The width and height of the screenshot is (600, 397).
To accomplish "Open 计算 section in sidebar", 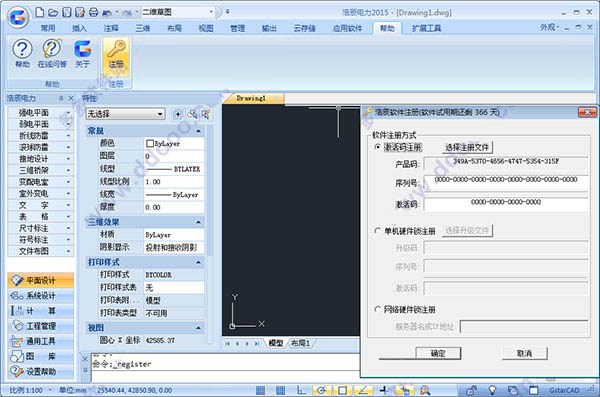I will coord(41,311).
